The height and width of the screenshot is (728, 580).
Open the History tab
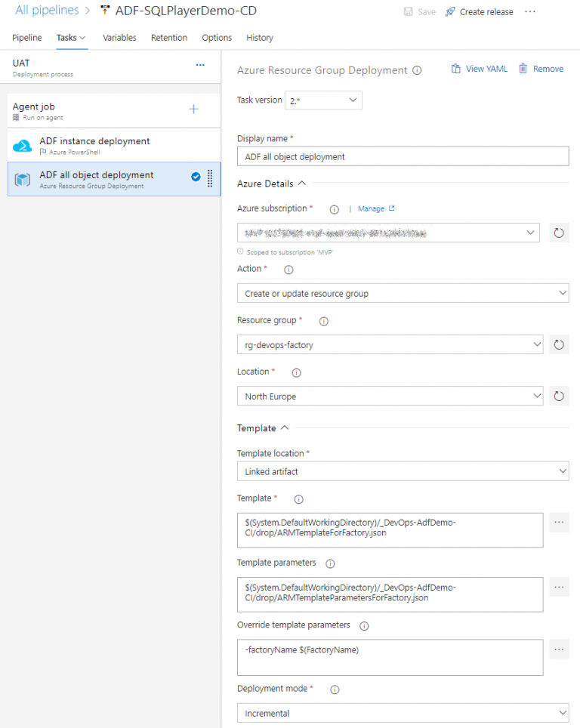click(x=259, y=38)
